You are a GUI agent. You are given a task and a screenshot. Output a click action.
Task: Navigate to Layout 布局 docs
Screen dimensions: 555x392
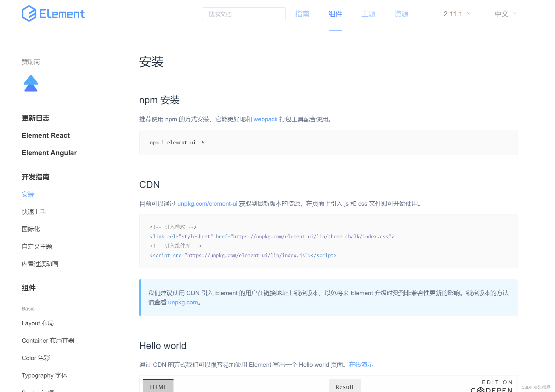pyautogui.click(x=38, y=323)
